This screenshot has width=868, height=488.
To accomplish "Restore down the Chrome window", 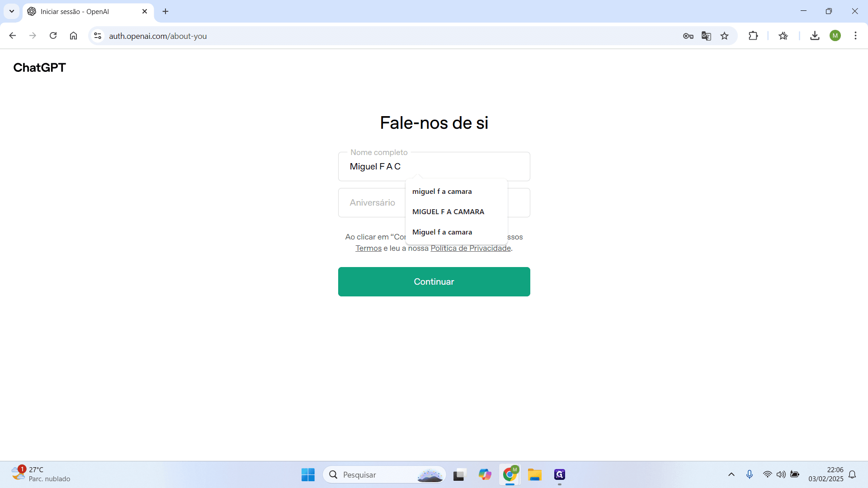I will 829,11.
